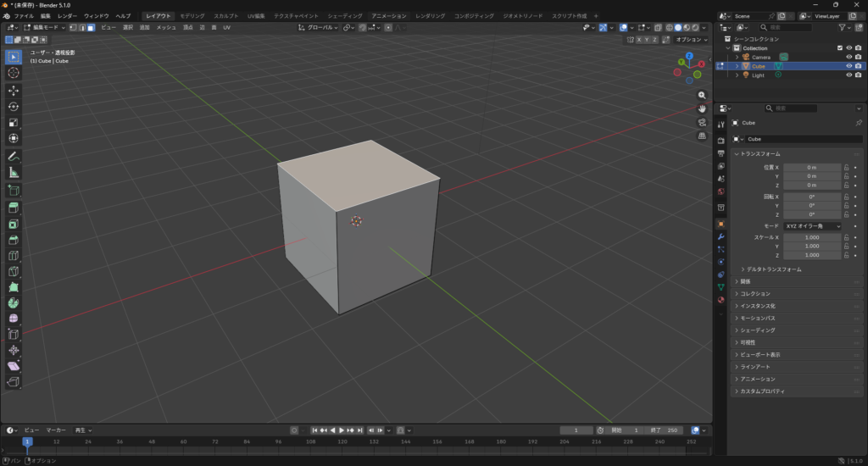Select the Measure tool
Viewport: 868px width, 466px height.
(x=14, y=173)
